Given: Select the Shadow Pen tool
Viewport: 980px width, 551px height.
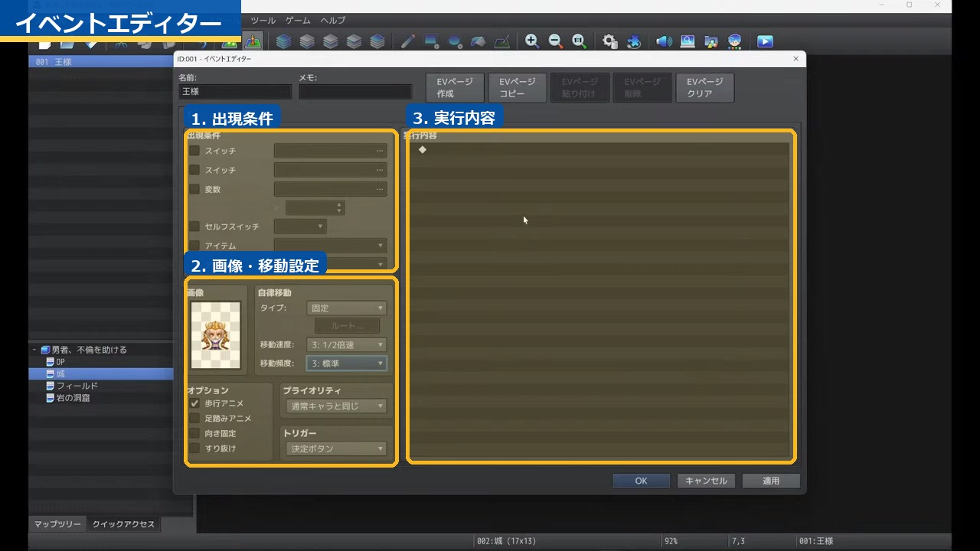Looking at the screenshot, I should tap(501, 41).
